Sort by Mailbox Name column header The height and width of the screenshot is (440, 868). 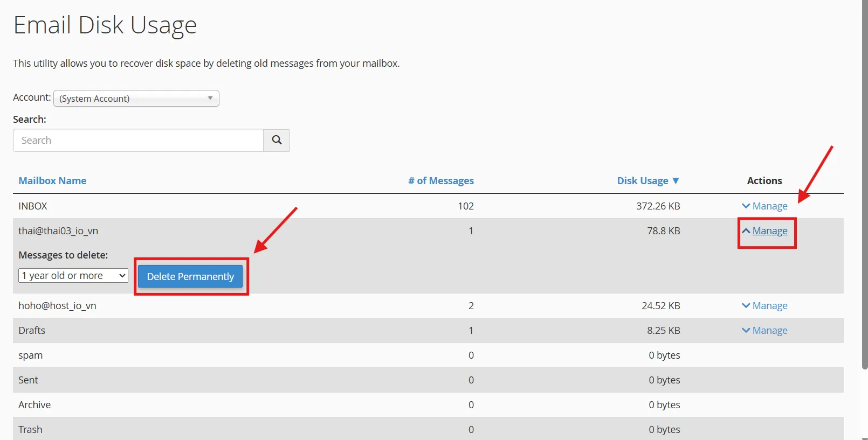click(52, 181)
